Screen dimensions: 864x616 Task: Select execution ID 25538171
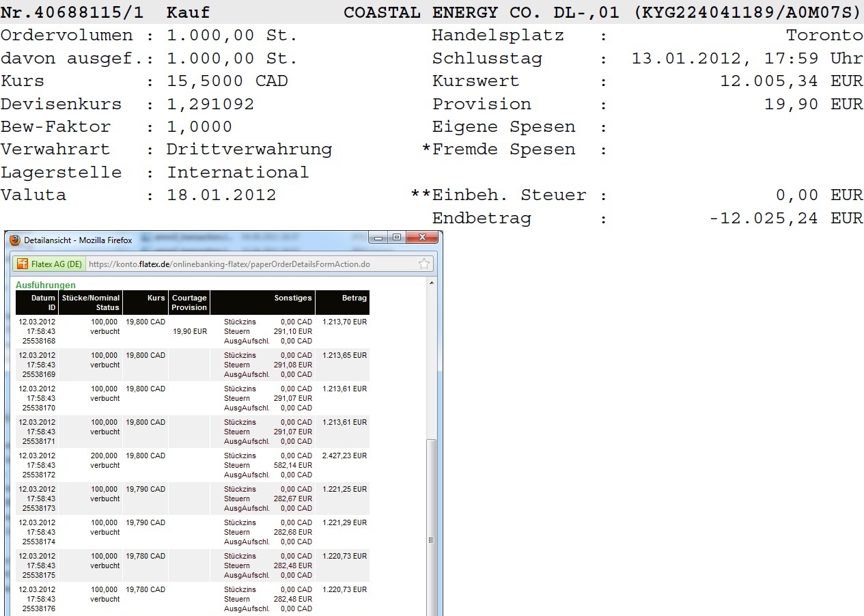coord(39,441)
